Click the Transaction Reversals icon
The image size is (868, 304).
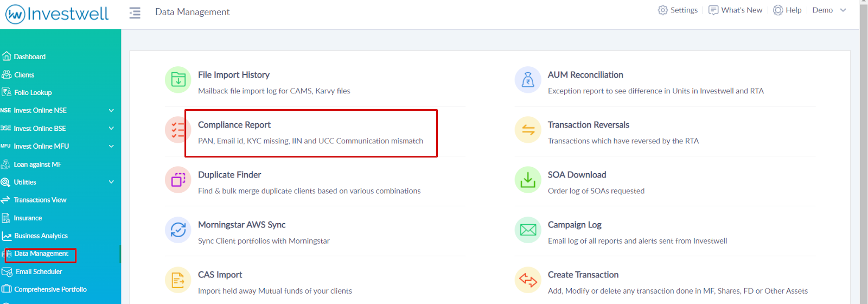pyautogui.click(x=528, y=130)
